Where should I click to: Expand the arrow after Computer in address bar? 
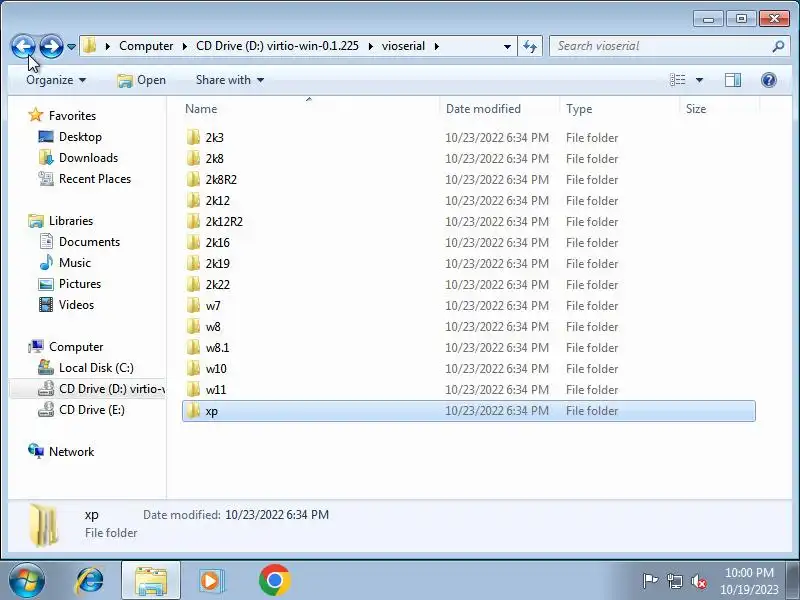coord(185,46)
